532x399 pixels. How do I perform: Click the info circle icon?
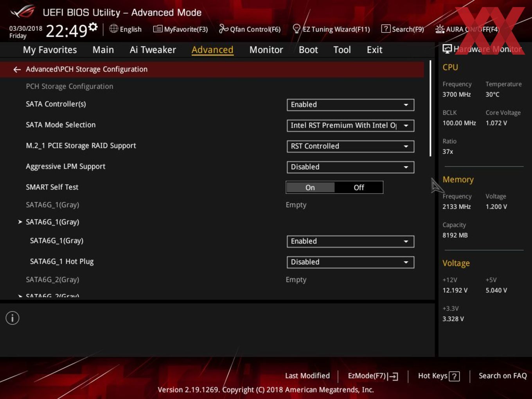[13, 318]
